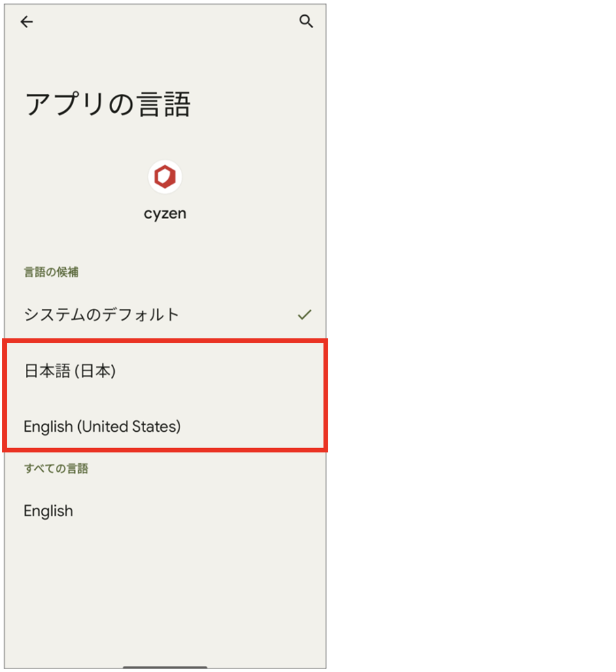The image size is (616, 672).
Task: Choose English (United States) language
Action: (165, 427)
